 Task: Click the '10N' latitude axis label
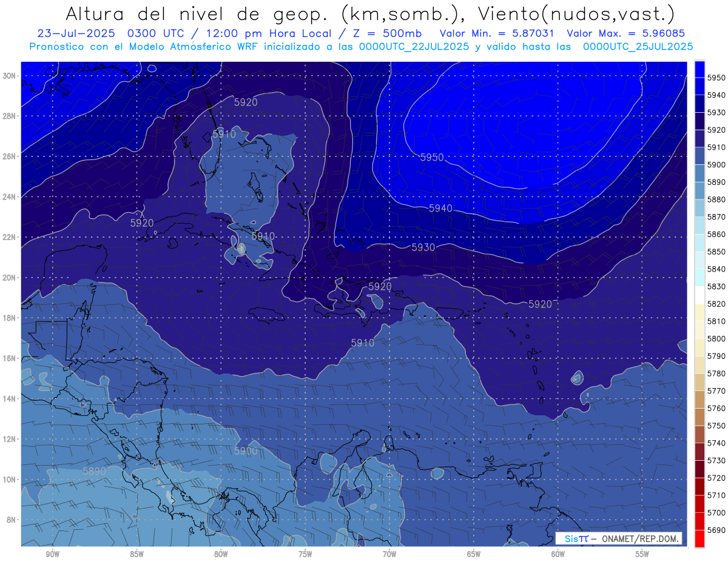[x=10, y=480]
